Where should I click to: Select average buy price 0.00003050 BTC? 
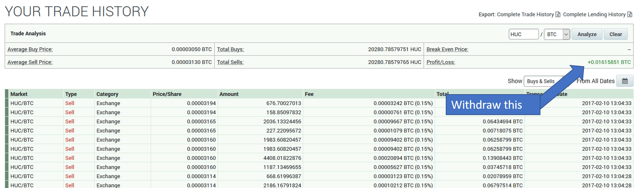point(192,49)
